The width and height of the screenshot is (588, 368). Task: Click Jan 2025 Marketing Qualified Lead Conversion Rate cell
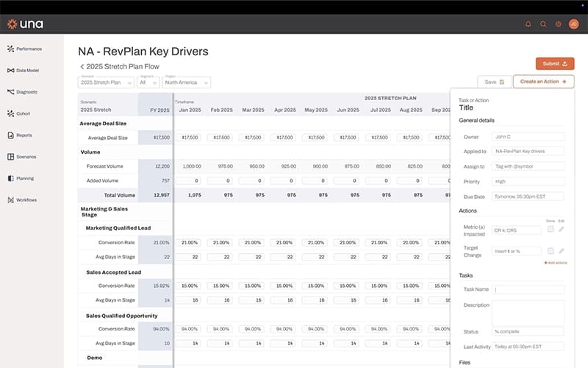tap(189, 243)
